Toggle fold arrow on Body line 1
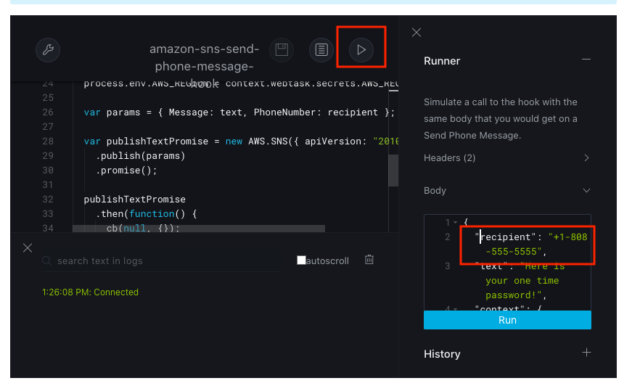Image resolution: width=640 pixels, height=386 pixels. 456,222
